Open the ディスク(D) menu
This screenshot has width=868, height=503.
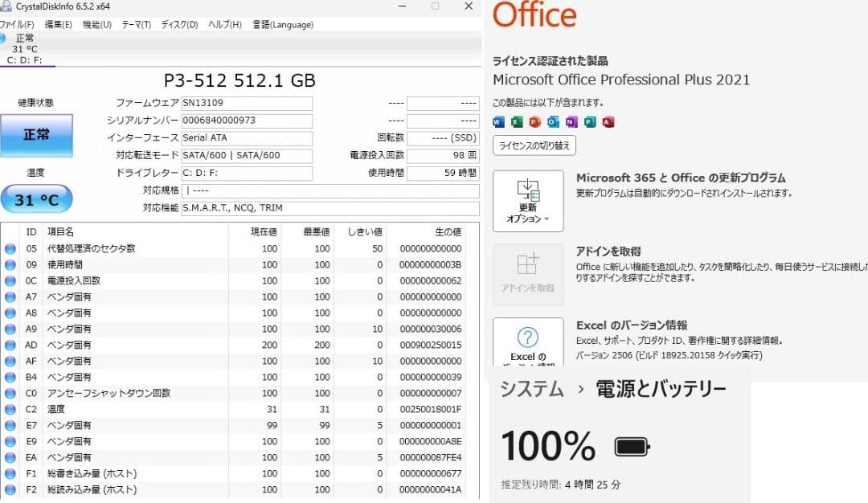pyautogui.click(x=180, y=25)
